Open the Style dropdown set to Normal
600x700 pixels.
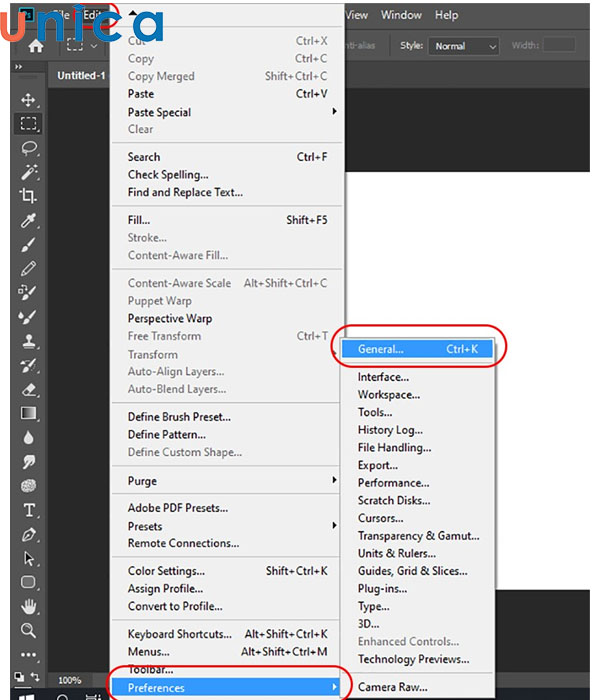[463, 46]
